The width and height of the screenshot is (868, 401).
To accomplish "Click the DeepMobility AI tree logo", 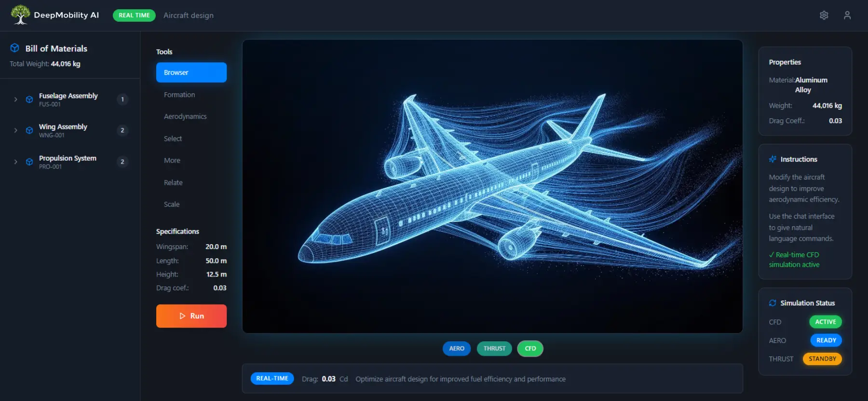I will [20, 15].
